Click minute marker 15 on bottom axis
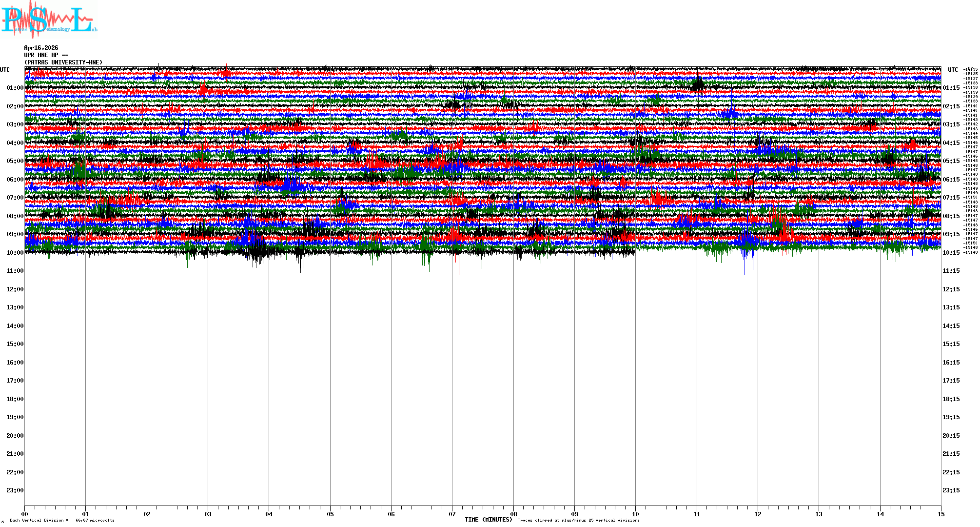Screen dimensions: 980x527 click(941, 514)
